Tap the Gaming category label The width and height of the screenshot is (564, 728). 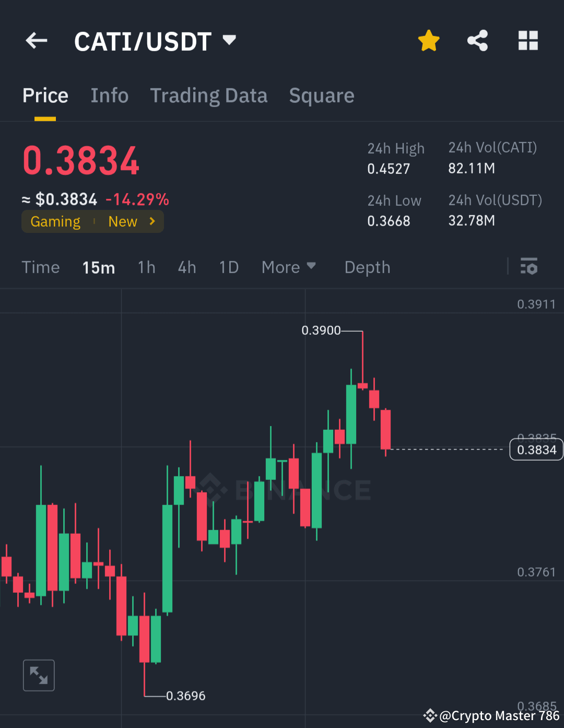55,221
